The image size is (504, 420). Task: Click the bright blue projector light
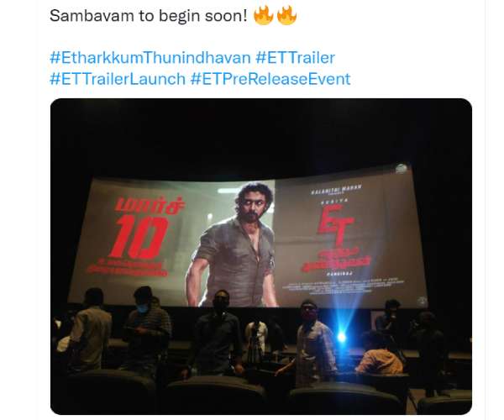click(341, 337)
